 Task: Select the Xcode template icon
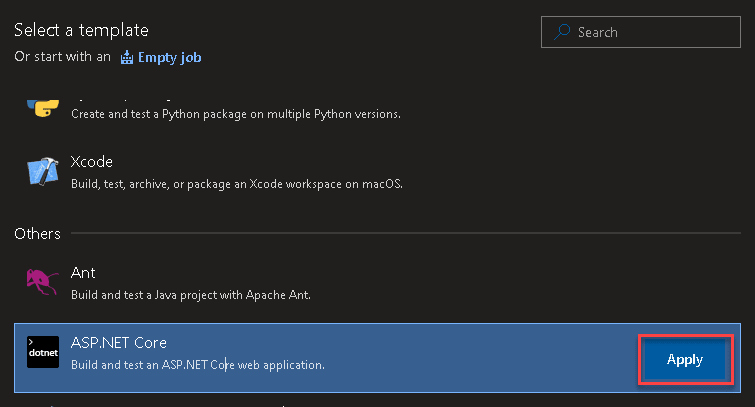tap(43, 172)
